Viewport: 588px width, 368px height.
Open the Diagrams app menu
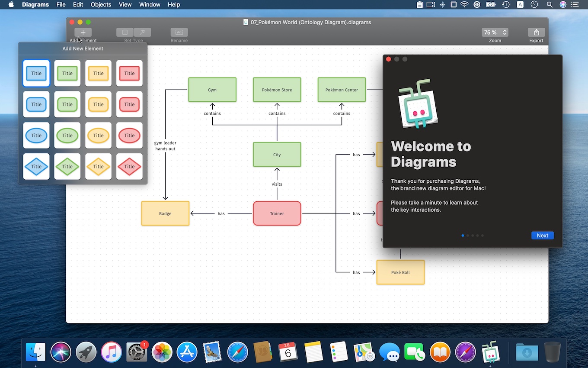[35, 4]
